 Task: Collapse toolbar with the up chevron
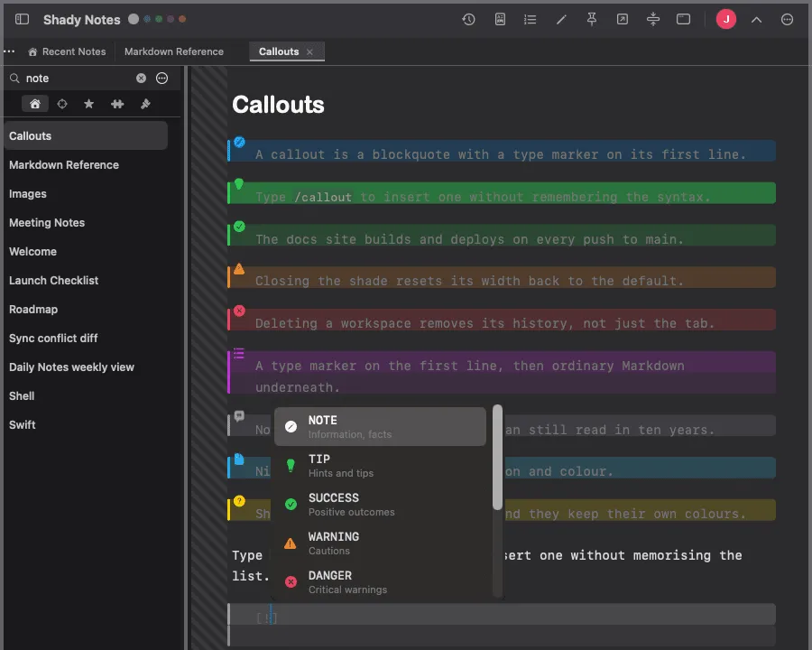pyautogui.click(x=757, y=20)
